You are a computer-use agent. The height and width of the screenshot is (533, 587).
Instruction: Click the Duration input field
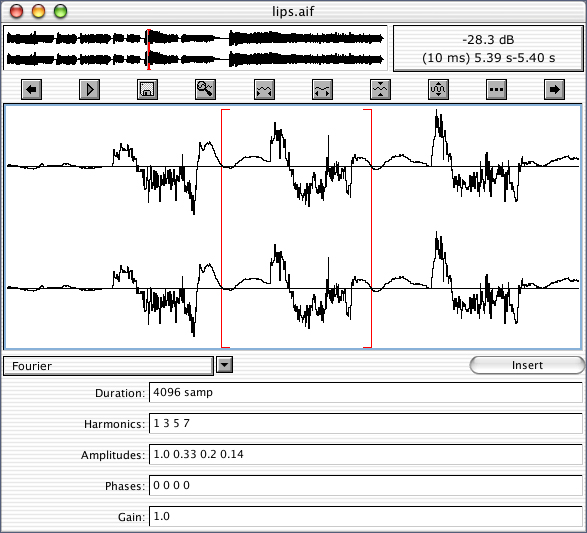pyautogui.click(x=366, y=392)
